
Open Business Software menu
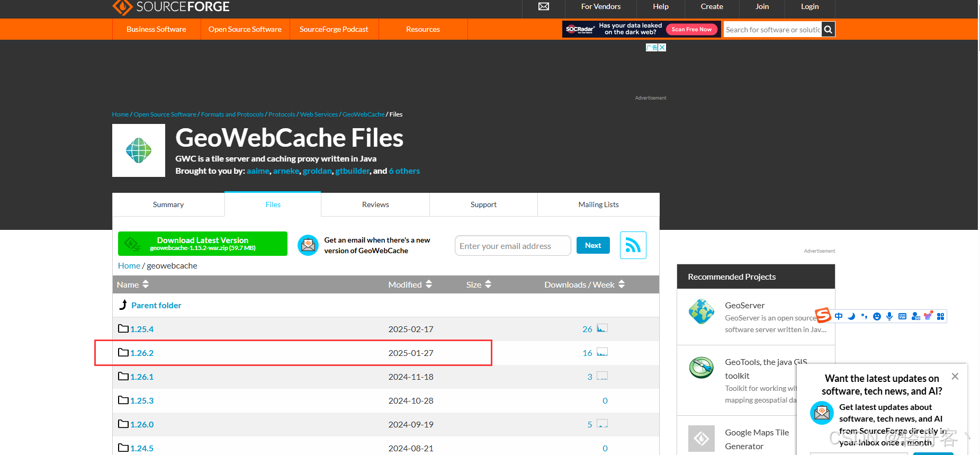[156, 29]
